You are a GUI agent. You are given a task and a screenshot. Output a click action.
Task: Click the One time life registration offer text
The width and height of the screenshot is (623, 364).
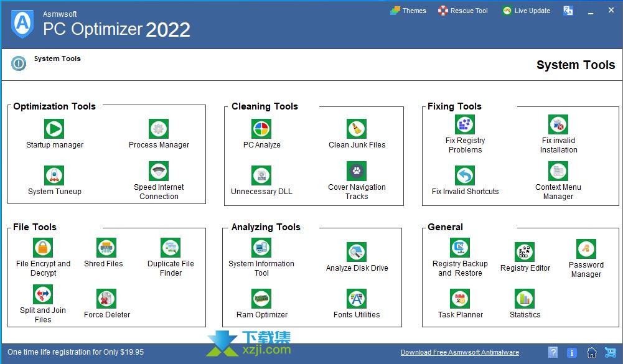click(75, 352)
